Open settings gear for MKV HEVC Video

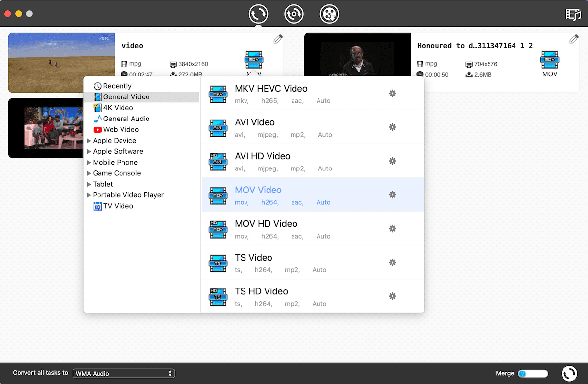[x=392, y=93]
